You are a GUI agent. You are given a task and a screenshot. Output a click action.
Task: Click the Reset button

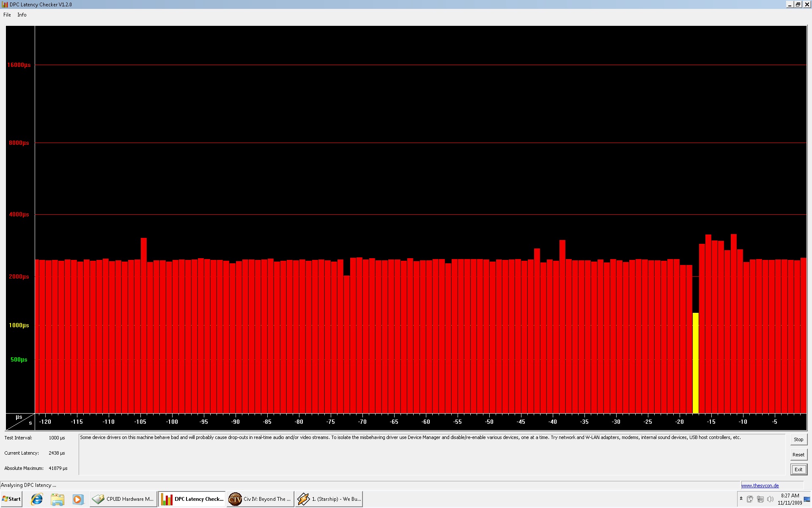click(798, 455)
